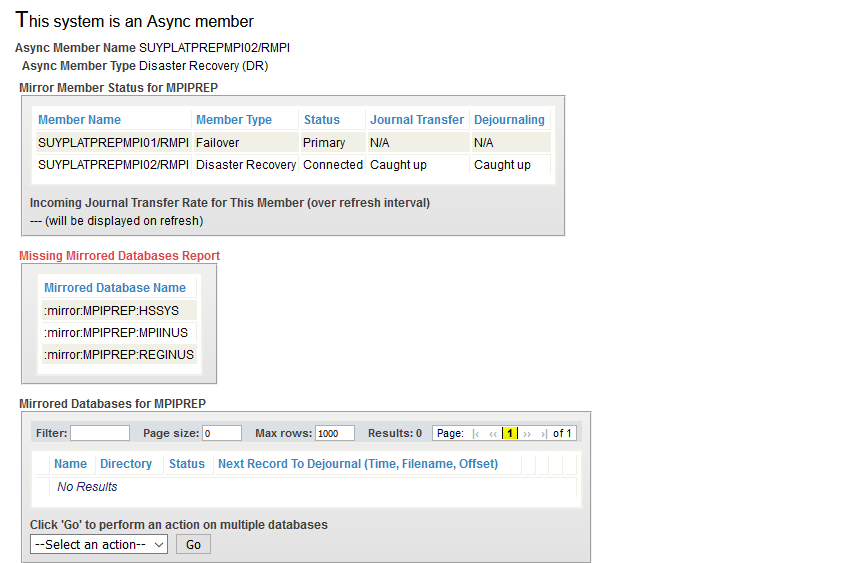Sort by Member Type column header
Viewport: 863px width, 563px height.
234,119
